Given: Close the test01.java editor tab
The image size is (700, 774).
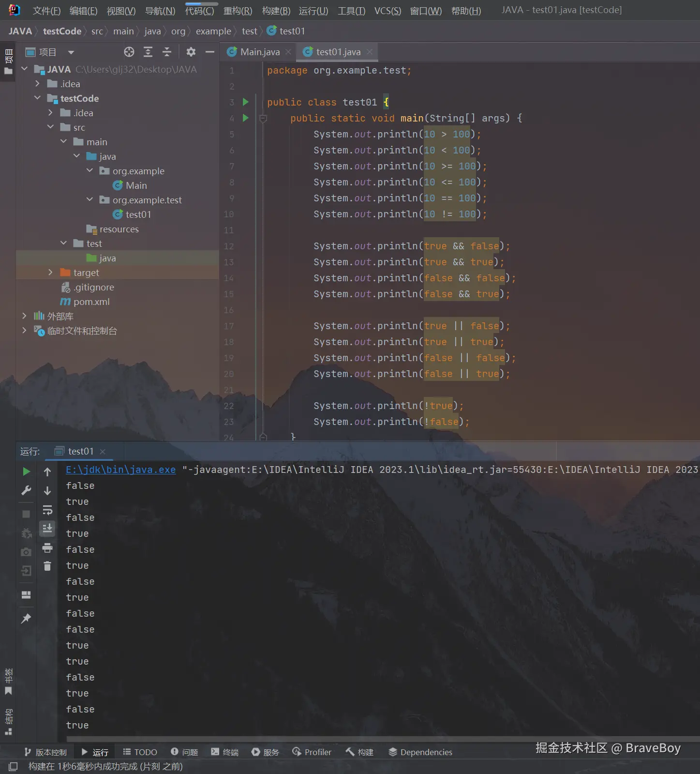Looking at the screenshot, I should coord(370,52).
